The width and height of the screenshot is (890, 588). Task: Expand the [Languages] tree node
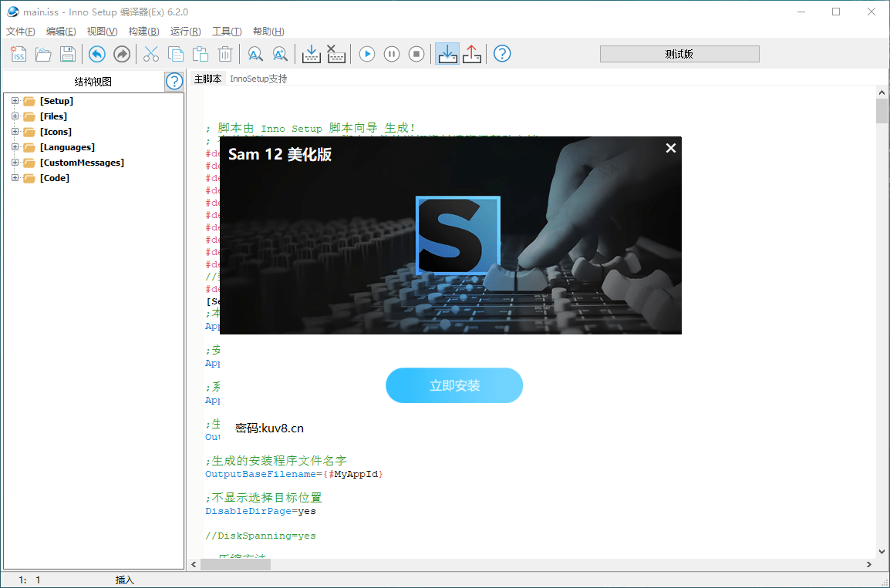coord(15,147)
